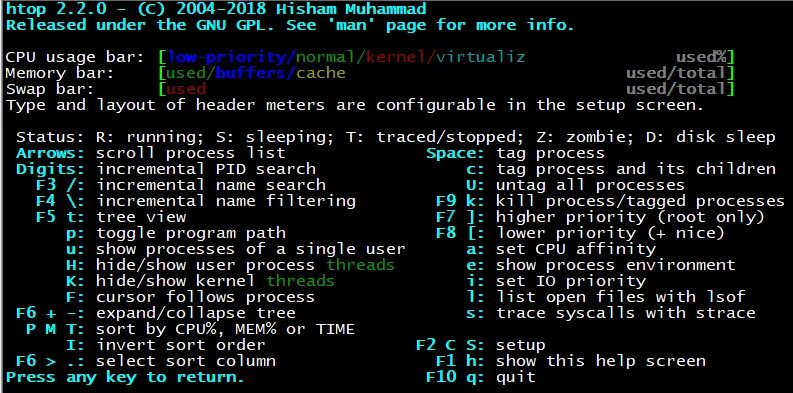This screenshot has height=393, width=793.
Task: Click 'P M T:' key label
Action: coord(55,329)
